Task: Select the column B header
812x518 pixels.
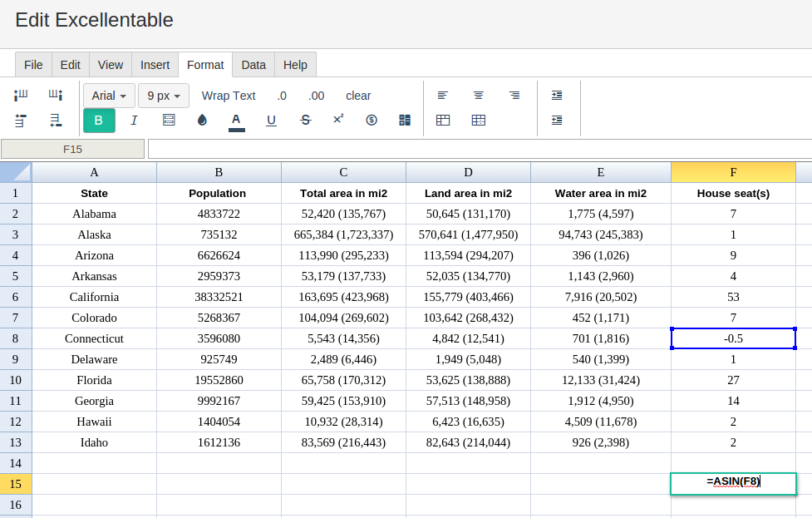Action: pyautogui.click(x=219, y=172)
